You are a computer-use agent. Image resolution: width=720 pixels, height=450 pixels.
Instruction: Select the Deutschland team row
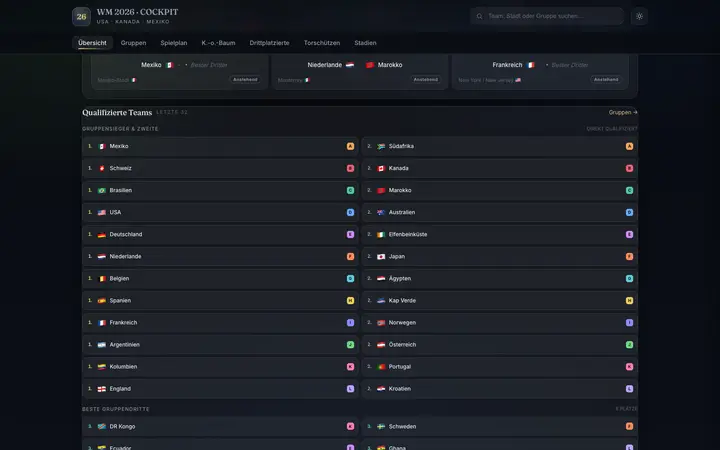[220, 235]
